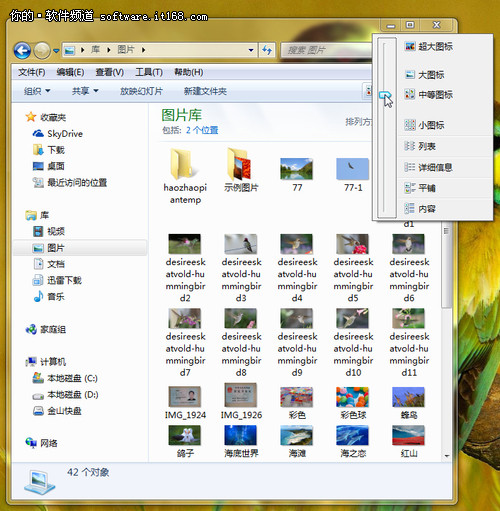The width and height of the screenshot is (500, 511).
Task: Start 放映幻灯片 slideshow
Action: [x=141, y=91]
